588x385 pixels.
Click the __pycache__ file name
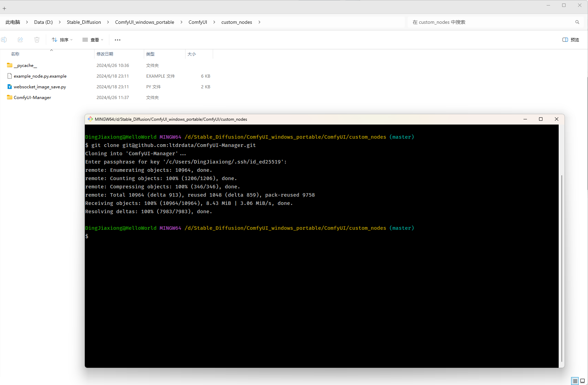[x=25, y=65]
